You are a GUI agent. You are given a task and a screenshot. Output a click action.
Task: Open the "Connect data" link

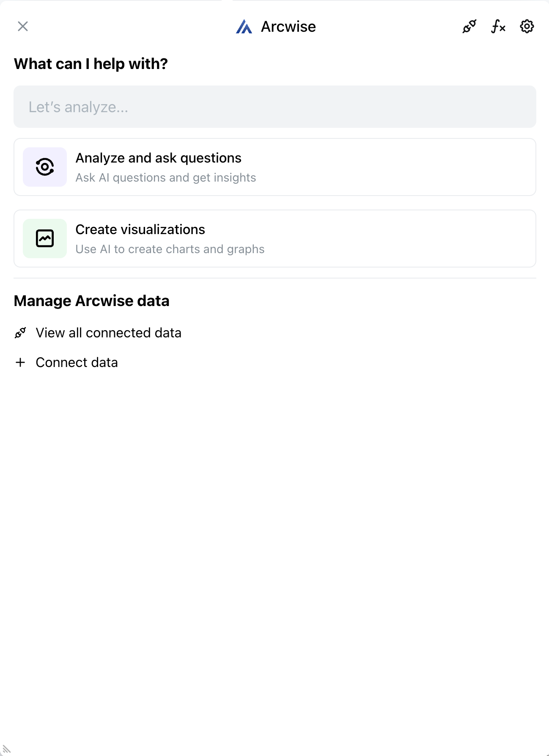tap(77, 362)
